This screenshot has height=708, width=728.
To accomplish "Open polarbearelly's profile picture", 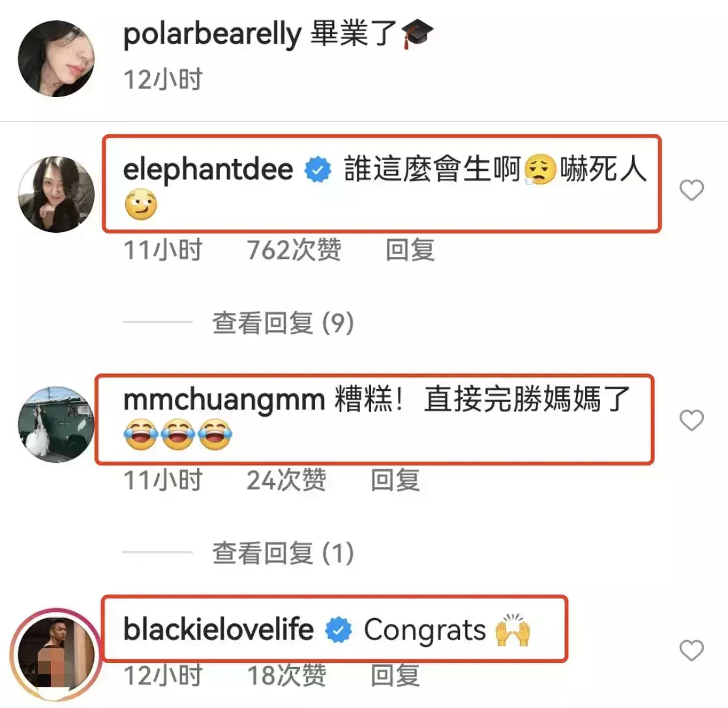I will pos(56,59).
